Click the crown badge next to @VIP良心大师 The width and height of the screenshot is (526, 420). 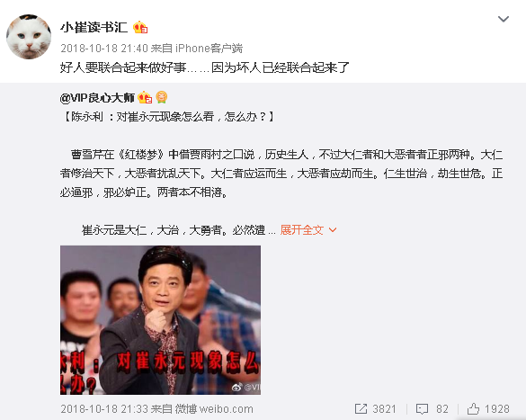[x=145, y=97]
